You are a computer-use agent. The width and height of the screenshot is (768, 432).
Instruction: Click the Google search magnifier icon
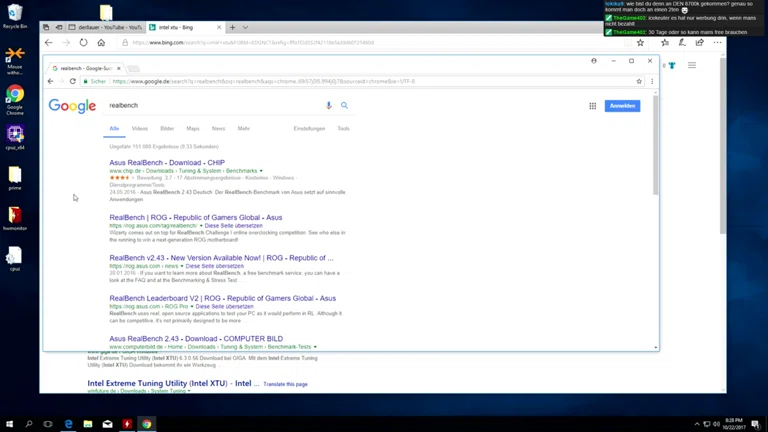coord(344,105)
